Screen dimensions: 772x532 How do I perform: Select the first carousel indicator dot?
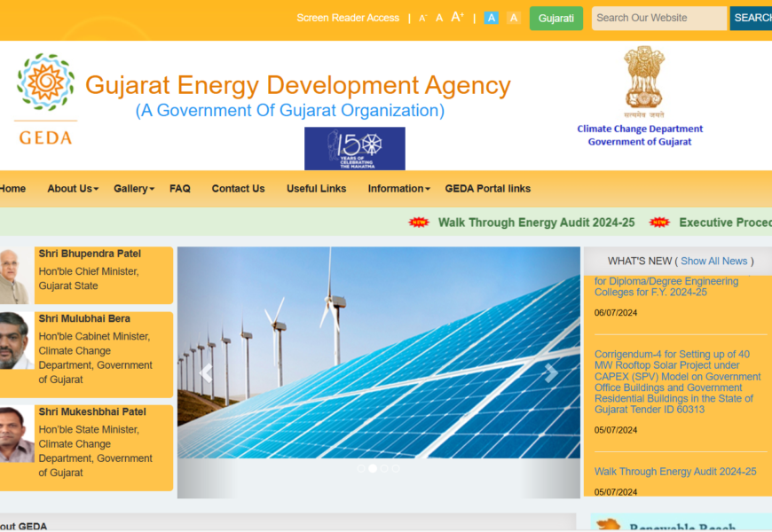point(361,468)
